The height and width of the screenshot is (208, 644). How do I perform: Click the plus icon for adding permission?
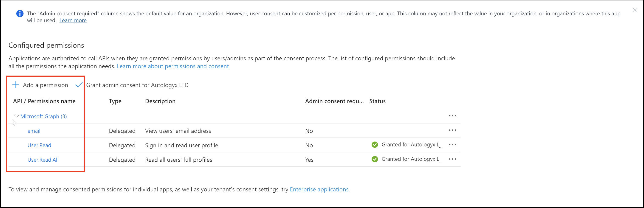(x=15, y=85)
